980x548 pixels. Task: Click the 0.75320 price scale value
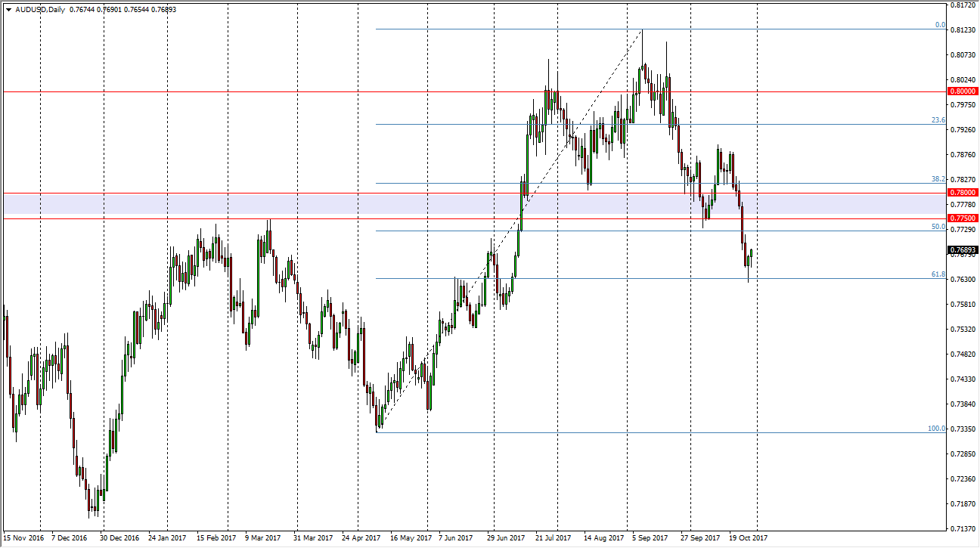961,330
